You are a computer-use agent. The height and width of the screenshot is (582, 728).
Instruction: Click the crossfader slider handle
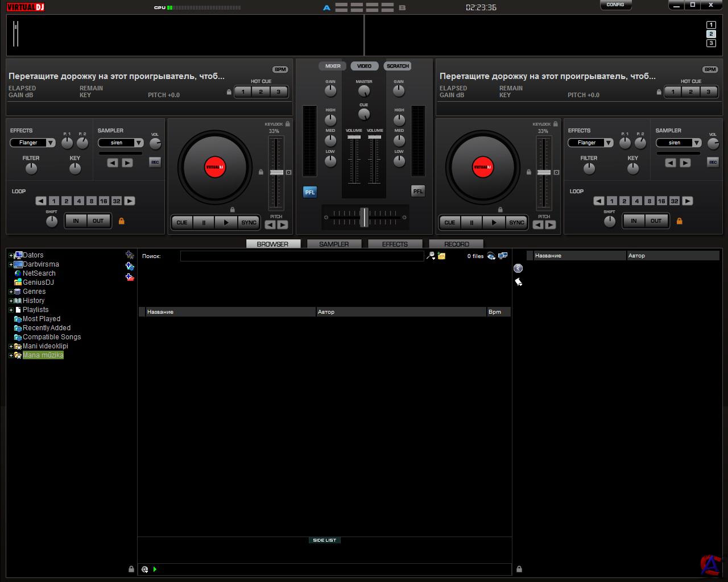point(364,217)
